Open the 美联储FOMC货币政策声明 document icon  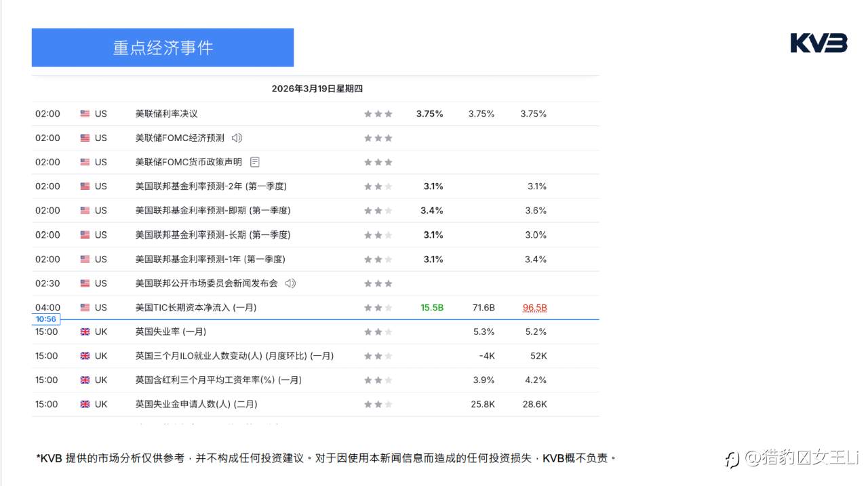pos(254,162)
